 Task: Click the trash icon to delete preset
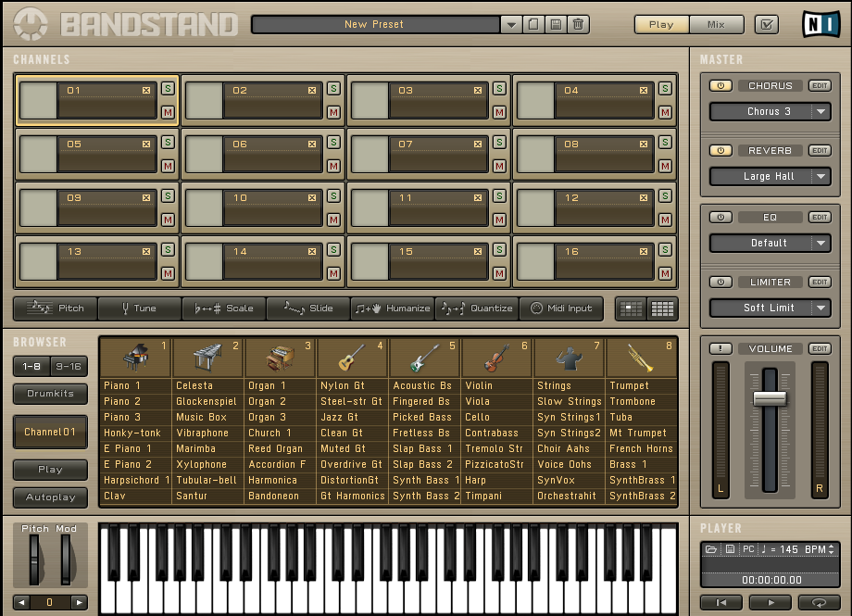[578, 25]
